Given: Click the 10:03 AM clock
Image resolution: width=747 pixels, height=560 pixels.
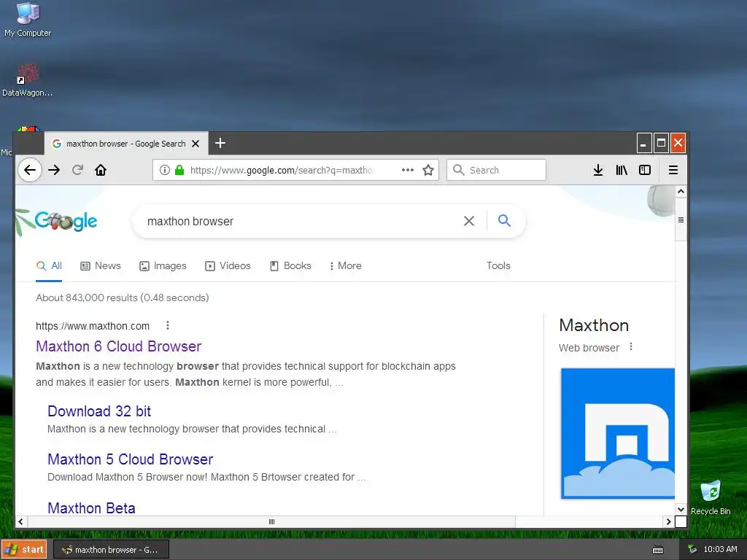Looking at the screenshot, I should [x=720, y=550].
